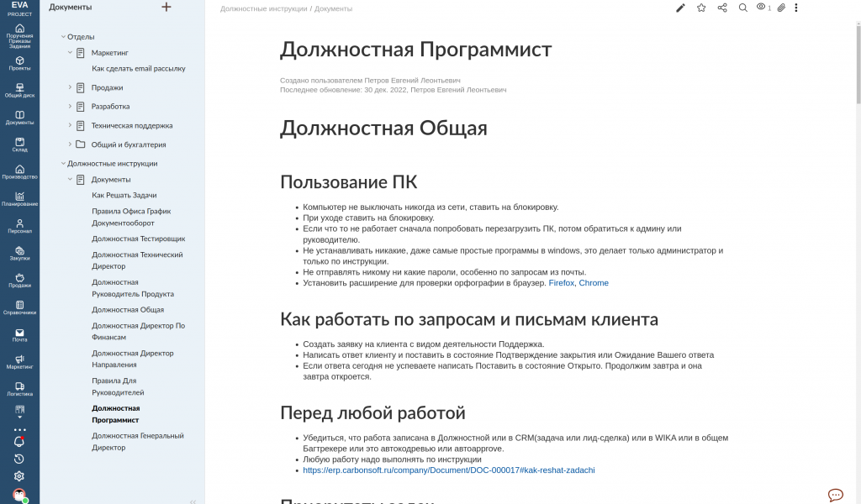
Task: Add document to favorites with star icon
Action: pos(701,8)
